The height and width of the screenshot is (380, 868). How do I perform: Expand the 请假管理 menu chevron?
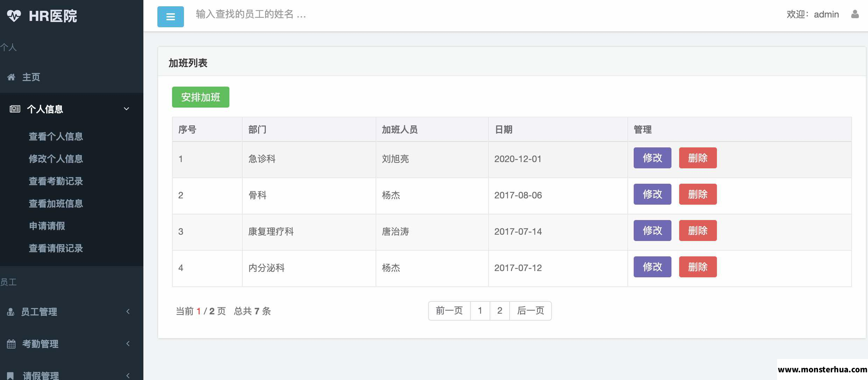pos(128,376)
